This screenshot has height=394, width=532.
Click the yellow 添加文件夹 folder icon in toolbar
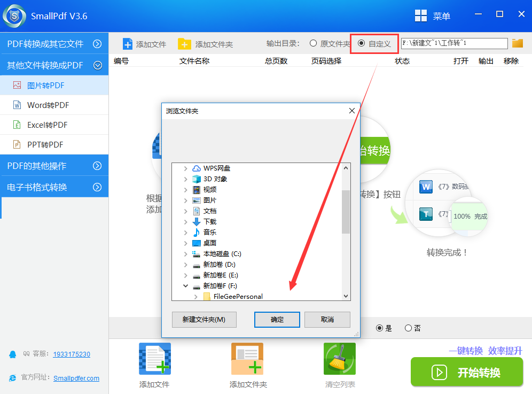184,44
